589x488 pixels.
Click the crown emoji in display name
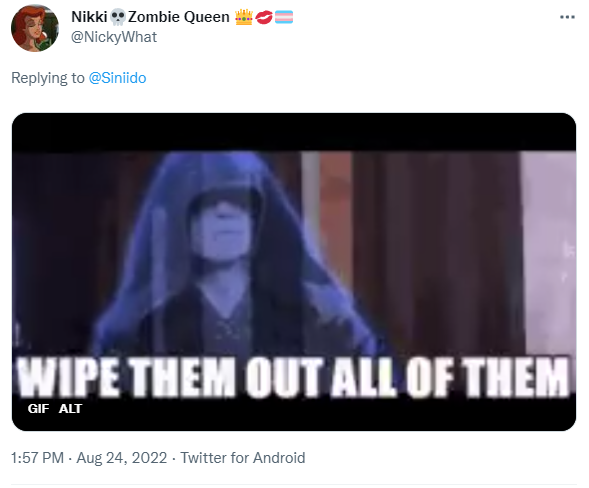[244, 17]
